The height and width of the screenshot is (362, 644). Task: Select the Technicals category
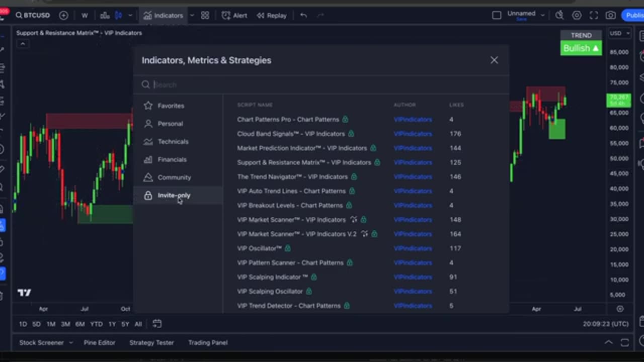tap(178, 142)
